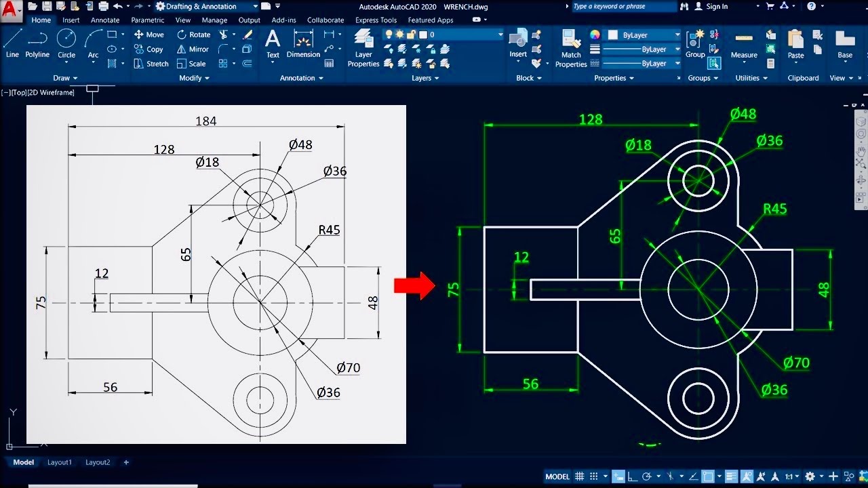The width and height of the screenshot is (868, 488).
Task: Click the Stretch tool
Action: pyautogui.click(x=151, y=64)
